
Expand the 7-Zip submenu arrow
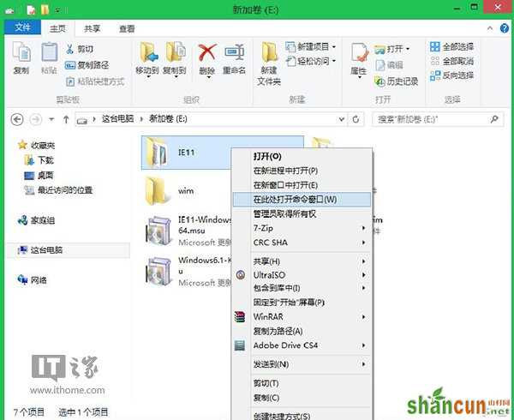pyautogui.click(x=363, y=228)
